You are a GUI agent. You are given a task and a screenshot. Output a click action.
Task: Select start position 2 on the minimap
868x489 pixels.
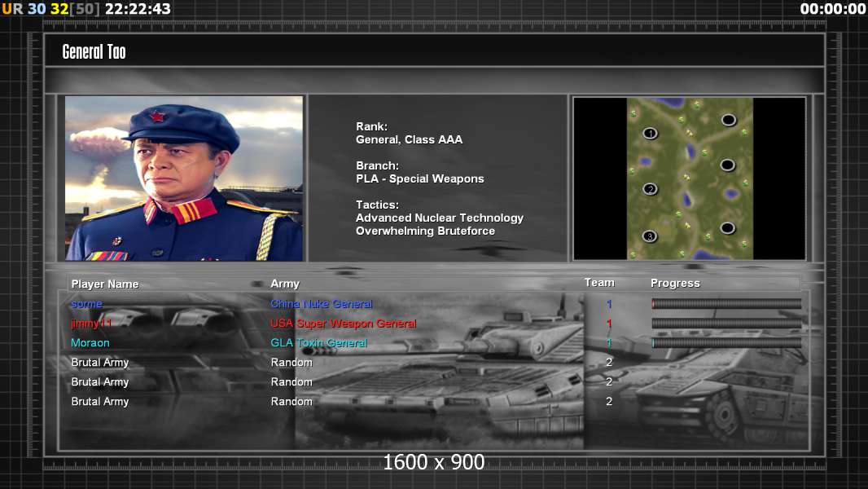[650, 189]
